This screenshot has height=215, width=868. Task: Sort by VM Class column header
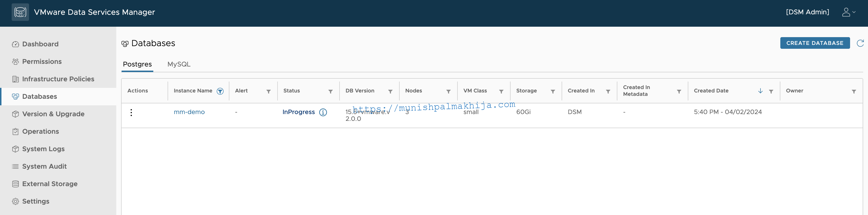coord(475,91)
